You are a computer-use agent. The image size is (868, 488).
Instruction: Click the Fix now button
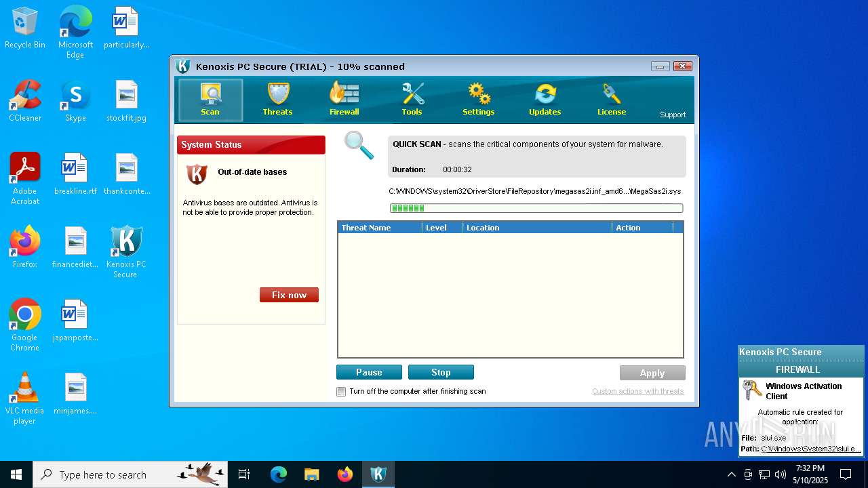(289, 295)
